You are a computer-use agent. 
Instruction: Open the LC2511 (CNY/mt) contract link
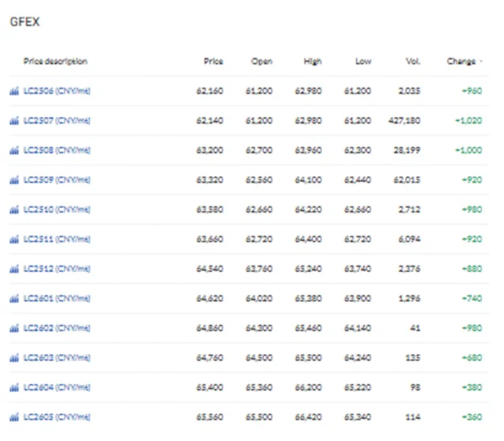pyautogui.click(x=57, y=239)
